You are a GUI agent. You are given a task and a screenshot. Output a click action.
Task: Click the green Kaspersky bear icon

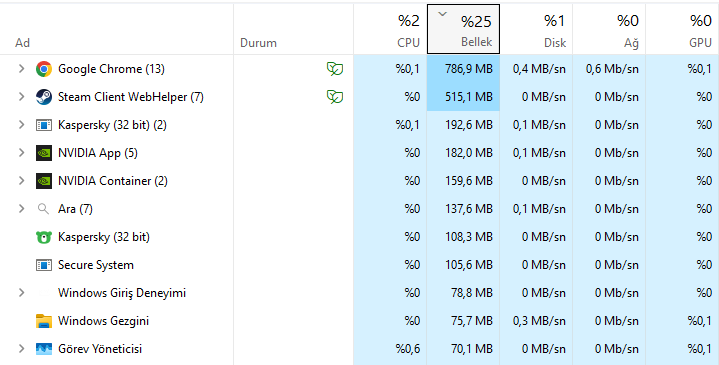(44, 237)
